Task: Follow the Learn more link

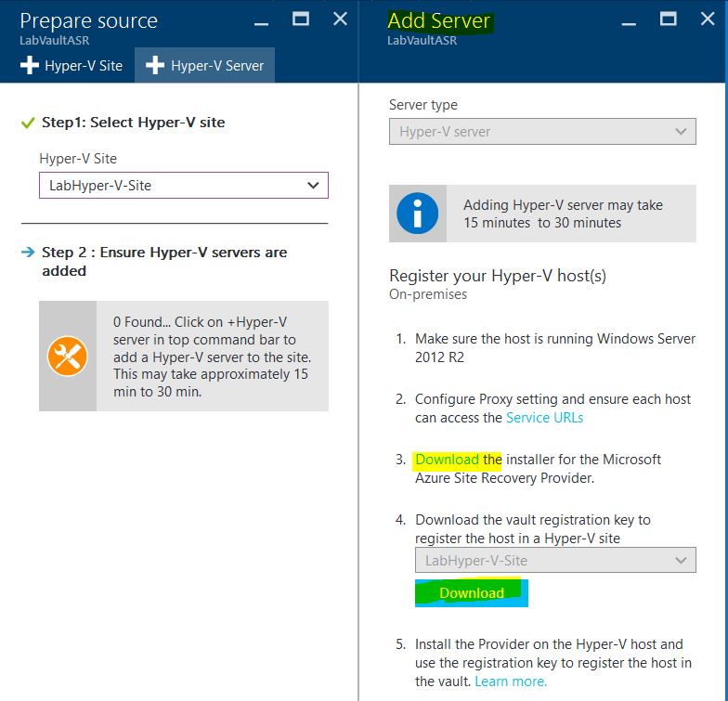Action: coord(511,682)
